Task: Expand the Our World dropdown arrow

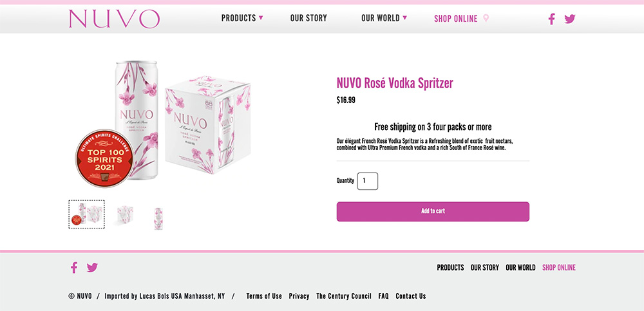Action: tap(404, 18)
